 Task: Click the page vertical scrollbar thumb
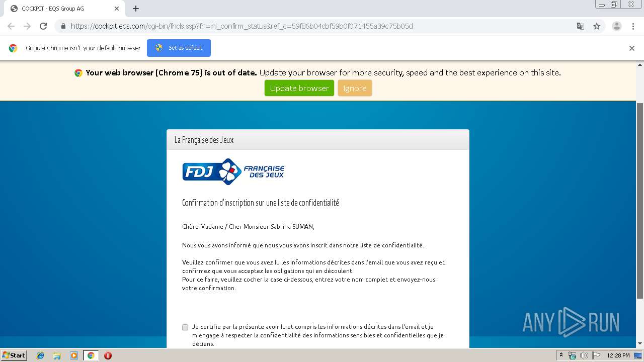(640, 200)
